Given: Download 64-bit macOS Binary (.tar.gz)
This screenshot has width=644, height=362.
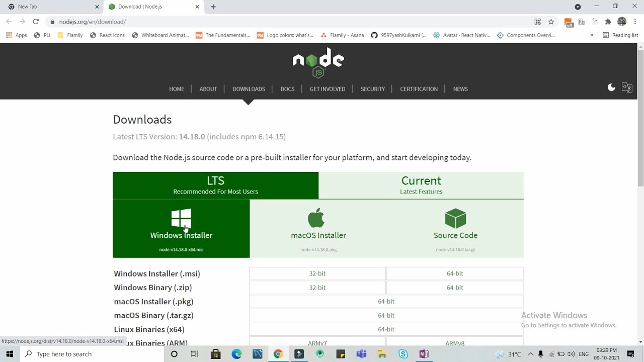Looking at the screenshot, I should click(x=386, y=315).
